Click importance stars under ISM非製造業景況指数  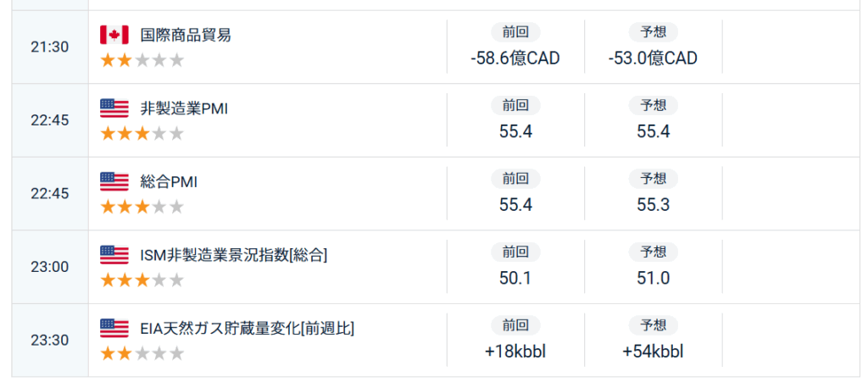click(x=142, y=280)
